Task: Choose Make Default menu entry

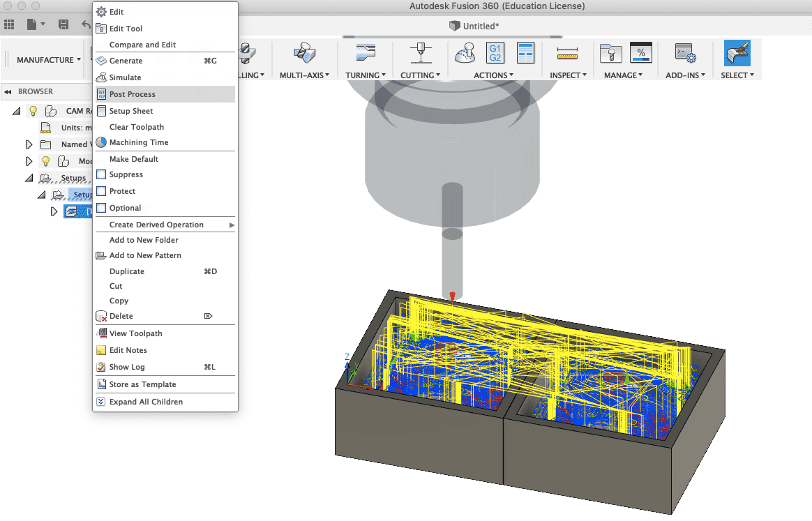Action: 165,159
